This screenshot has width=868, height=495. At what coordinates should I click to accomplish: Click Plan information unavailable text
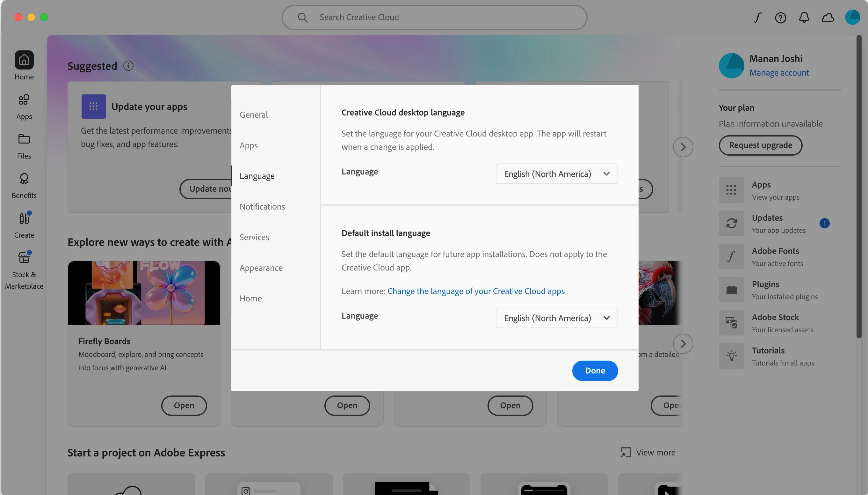click(770, 123)
